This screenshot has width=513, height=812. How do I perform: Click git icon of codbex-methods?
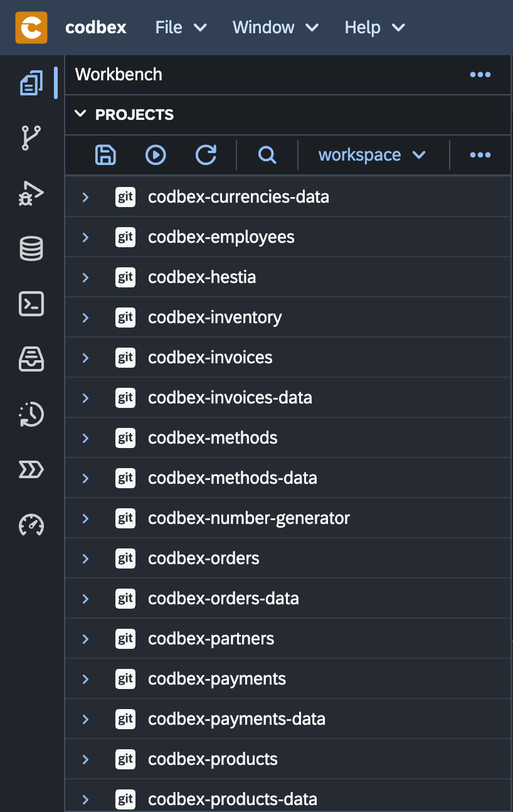125,438
